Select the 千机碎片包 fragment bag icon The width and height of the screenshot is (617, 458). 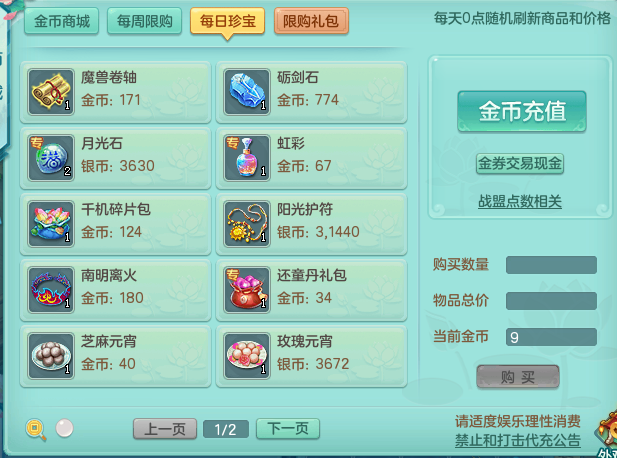(51, 224)
